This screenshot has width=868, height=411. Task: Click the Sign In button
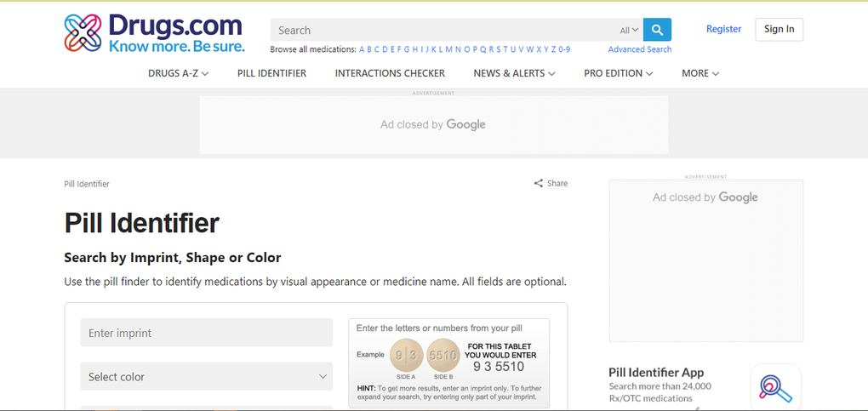click(779, 29)
